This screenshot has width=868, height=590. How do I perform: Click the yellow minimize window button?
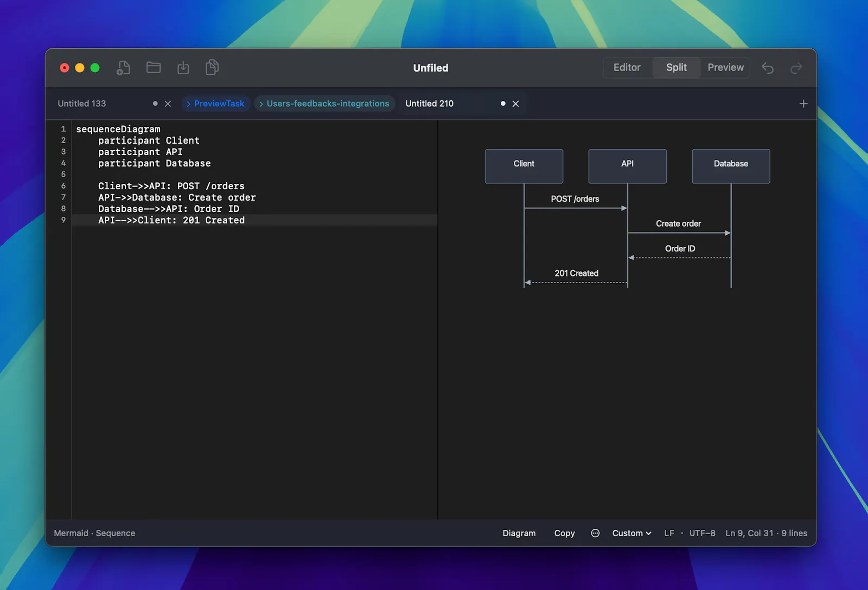click(80, 68)
